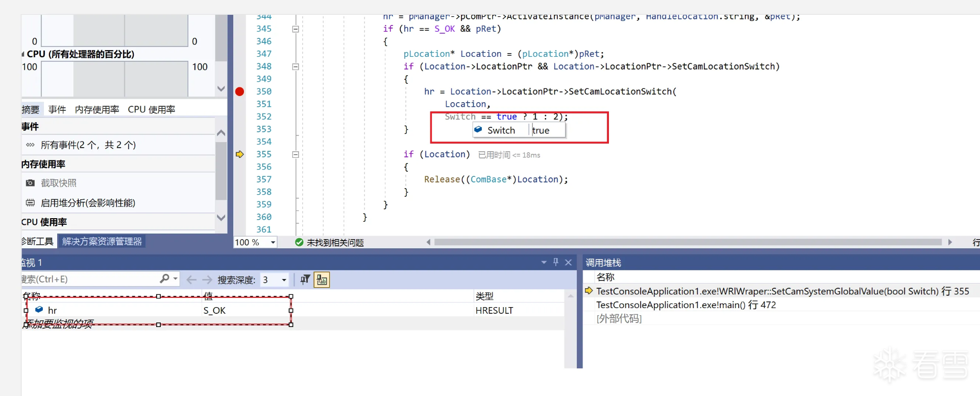Screen dimensions: 980x396
Task: Select the hr watch row
Action: [x=292, y=310]
